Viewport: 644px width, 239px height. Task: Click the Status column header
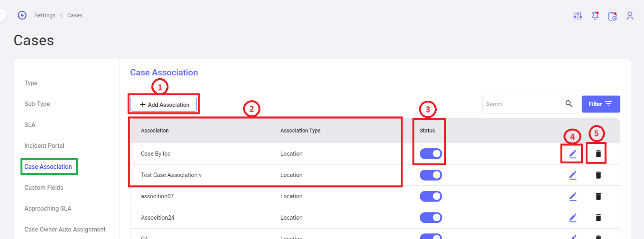[x=427, y=131]
